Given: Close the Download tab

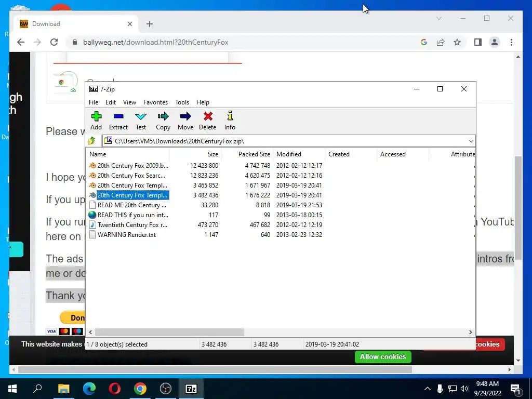Looking at the screenshot, I should [129, 24].
